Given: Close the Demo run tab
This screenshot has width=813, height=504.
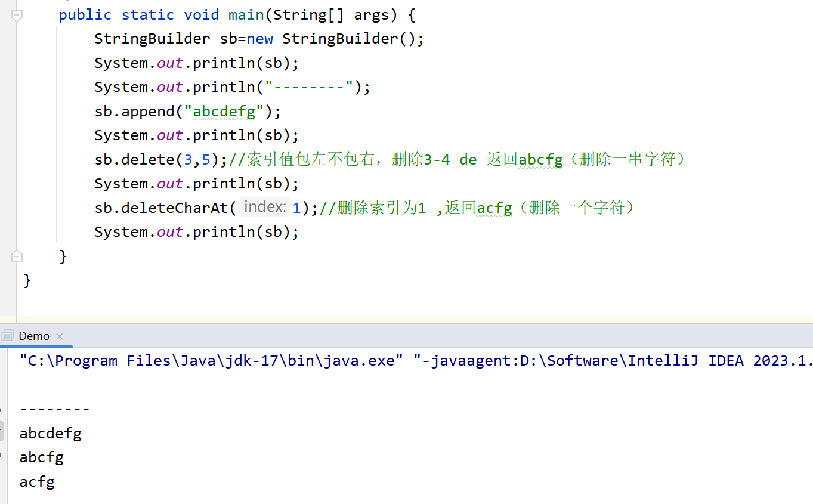Looking at the screenshot, I should point(60,336).
